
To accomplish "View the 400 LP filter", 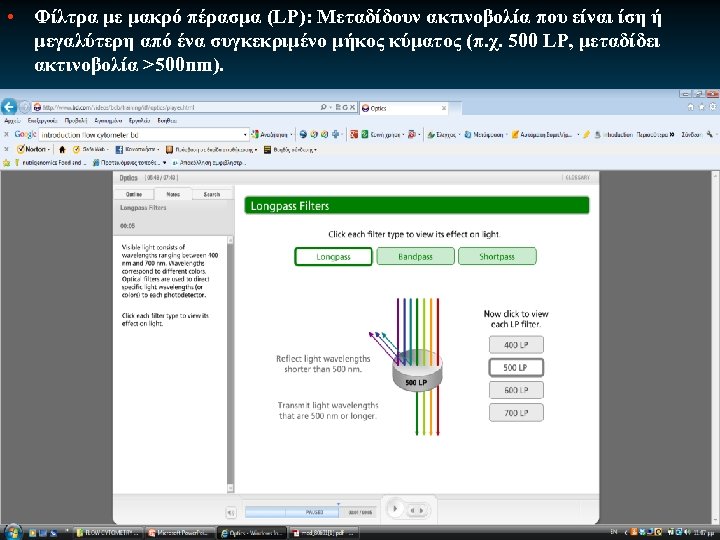I will pos(516,345).
